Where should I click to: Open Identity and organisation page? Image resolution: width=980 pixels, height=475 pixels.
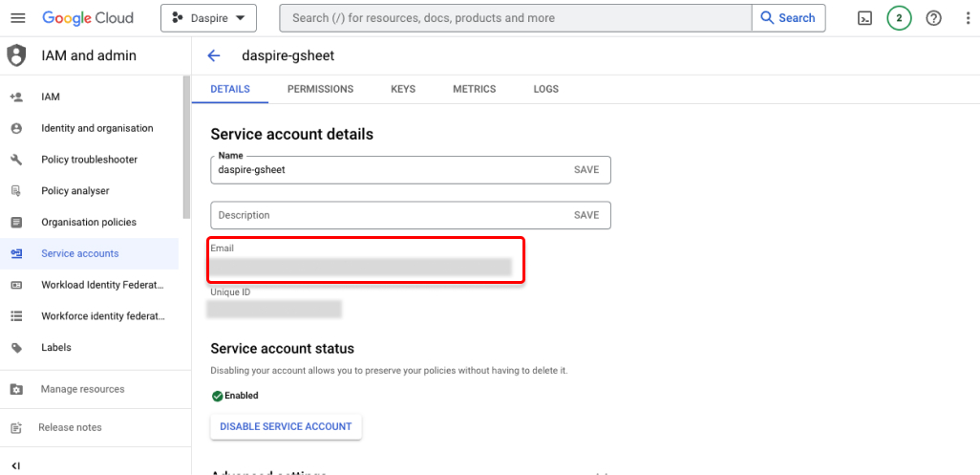pos(96,128)
